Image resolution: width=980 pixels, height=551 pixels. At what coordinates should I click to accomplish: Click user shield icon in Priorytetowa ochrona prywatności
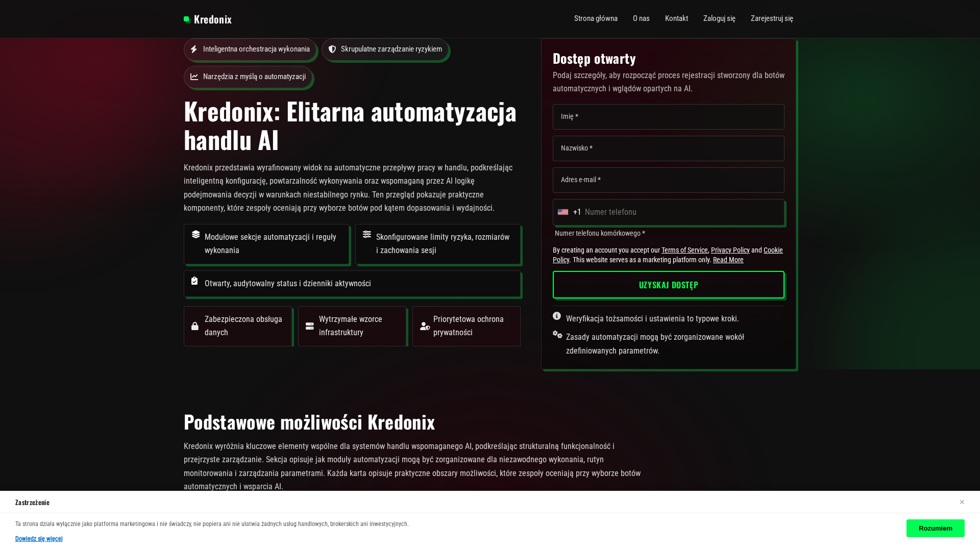click(425, 326)
